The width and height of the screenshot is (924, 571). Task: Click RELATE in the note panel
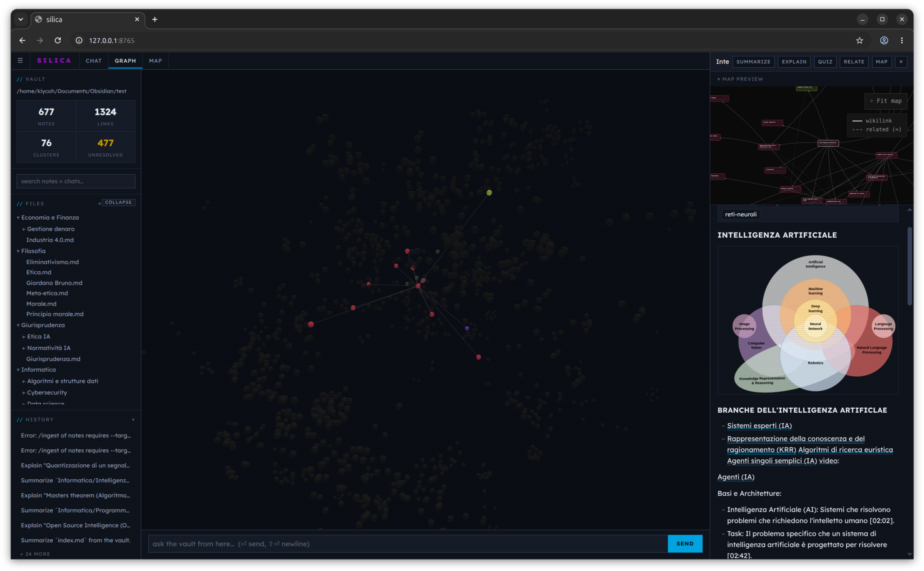pyautogui.click(x=854, y=62)
